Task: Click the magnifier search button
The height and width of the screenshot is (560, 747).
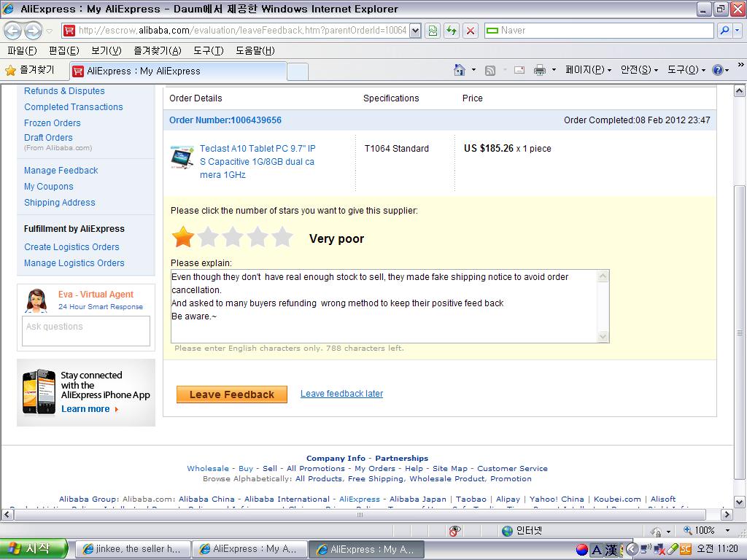Action: pos(724,31)
